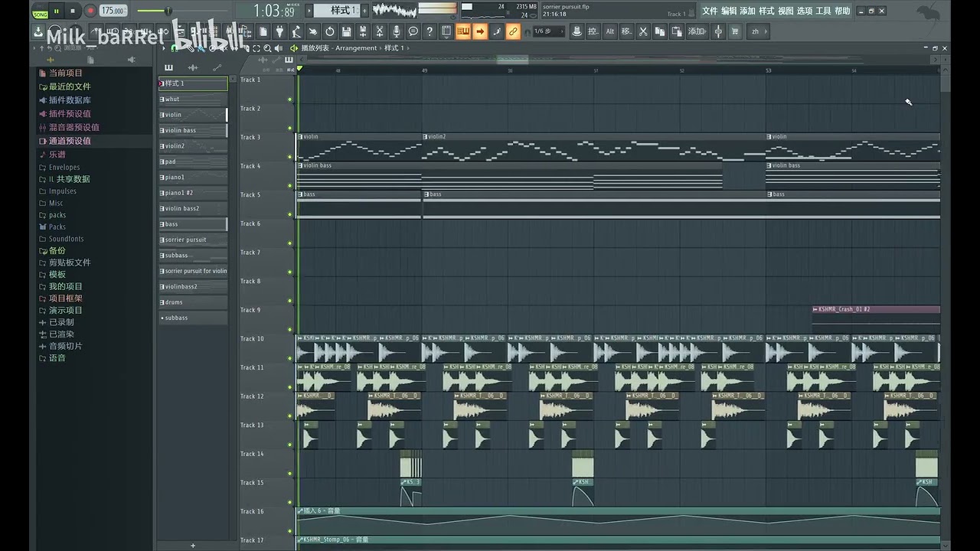The width and height of the screenshot is (980, 551).
Task: Adjust the main pitch slider knob
Action: tap(168, 11)
